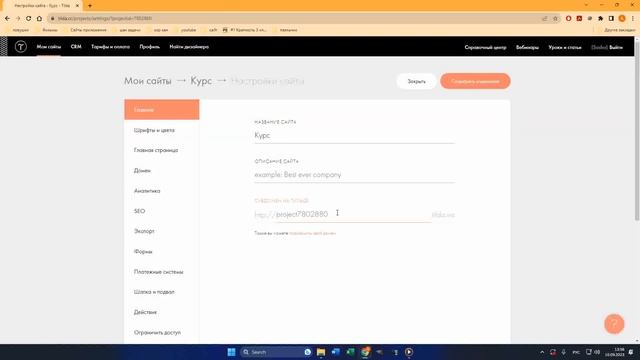Click the Закрыть button
Screen dimensions: 640x360
[x=416, y=81]
